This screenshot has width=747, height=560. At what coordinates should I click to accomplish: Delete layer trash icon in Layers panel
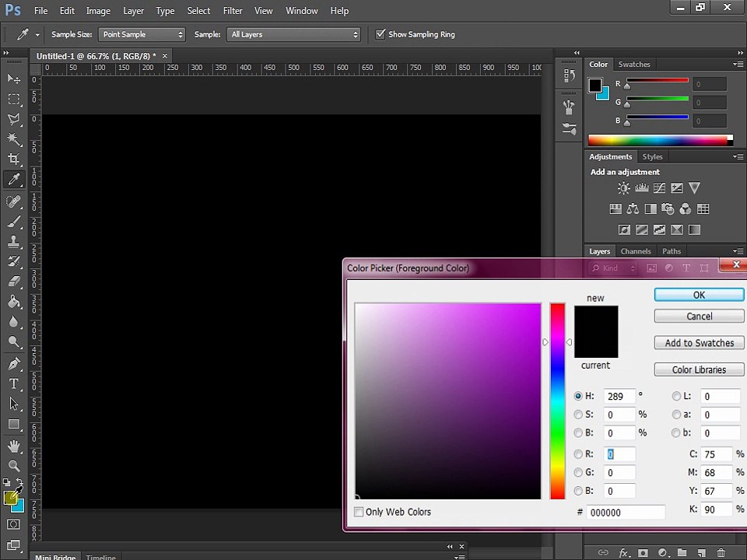coord(721,553)
